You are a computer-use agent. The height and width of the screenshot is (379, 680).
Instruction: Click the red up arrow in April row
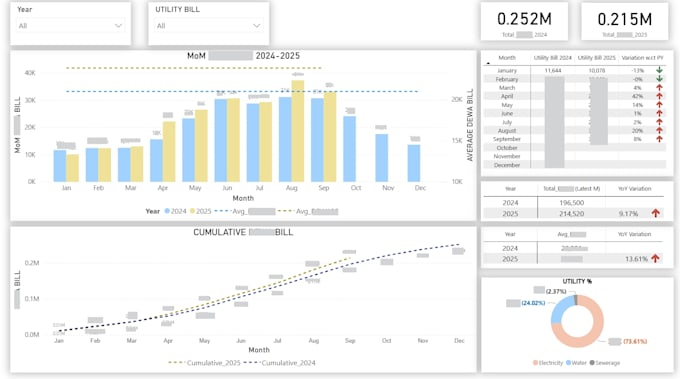659,96
